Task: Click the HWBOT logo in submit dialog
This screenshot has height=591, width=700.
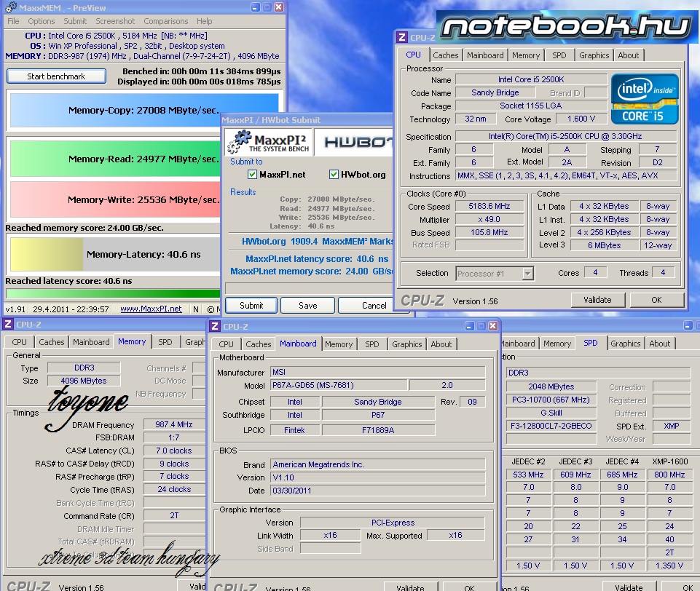Action: tap(355, 142)
